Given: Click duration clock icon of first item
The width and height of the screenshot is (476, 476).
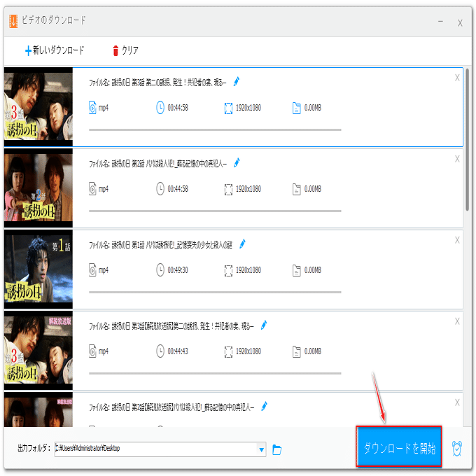Looking at the screenshot, I should [x=160, y=108].
